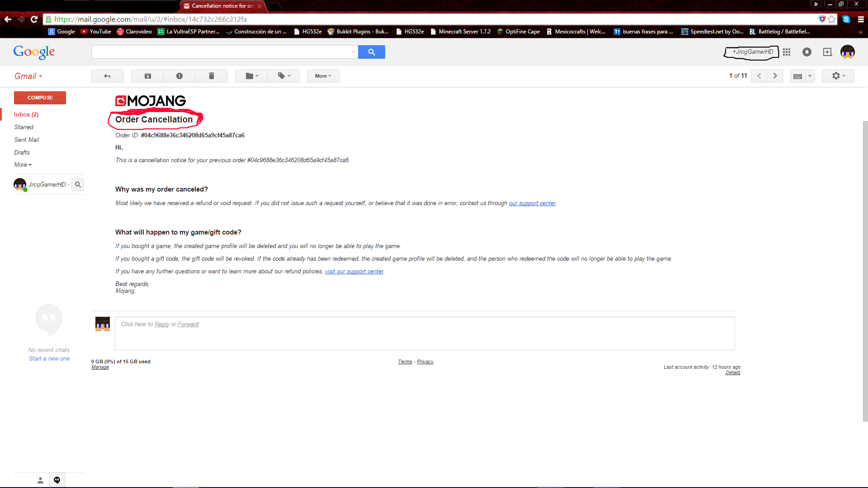Click JrcgGamerHD chat status name

[47, 184]
